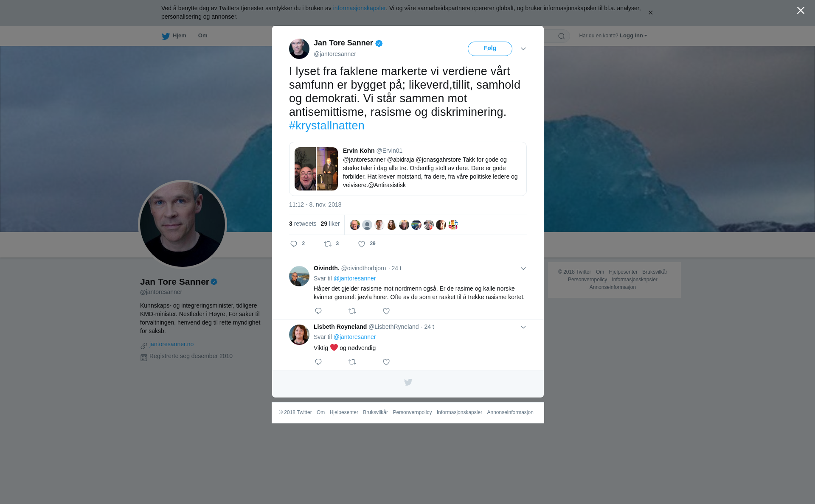Open the #krystallnatten hashtag link

point(327,126)
